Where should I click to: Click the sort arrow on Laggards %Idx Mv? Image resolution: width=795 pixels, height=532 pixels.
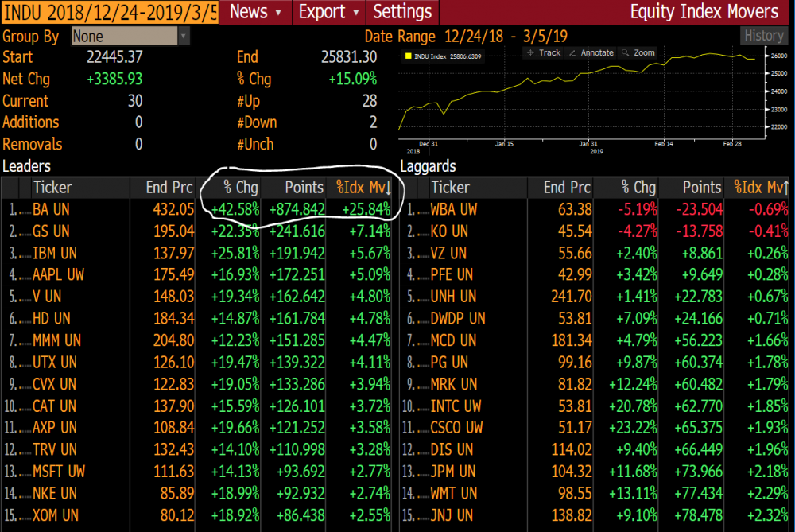click(786, 188)
